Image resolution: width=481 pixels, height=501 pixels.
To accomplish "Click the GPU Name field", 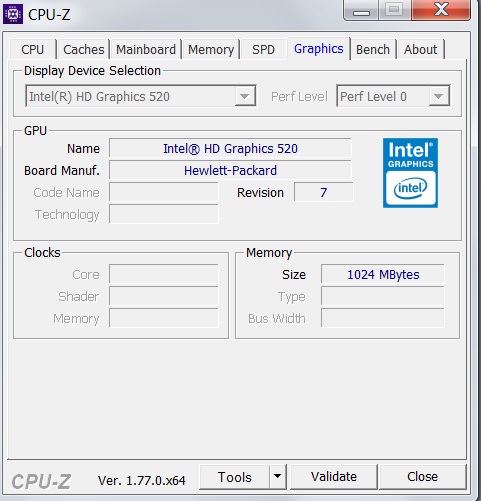I will click(230, 148).
